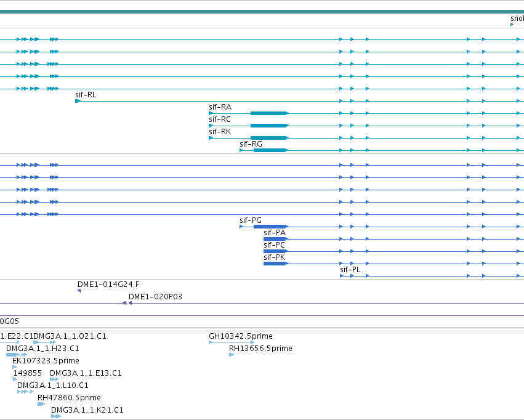Click the sif-RK thick exon block
This screenshot has height=420, width=524.
(269, 139)
